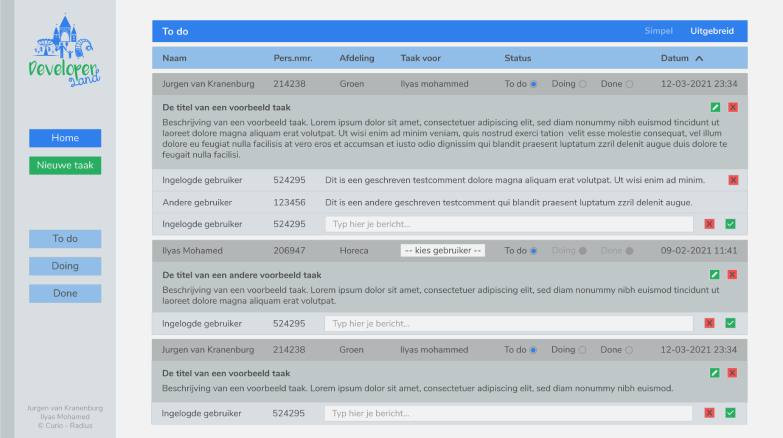The image size is (783, 438).
Task: Mark the bottom Jurgen task as Done
Action: pyautogui.click(x=629, y=350)
